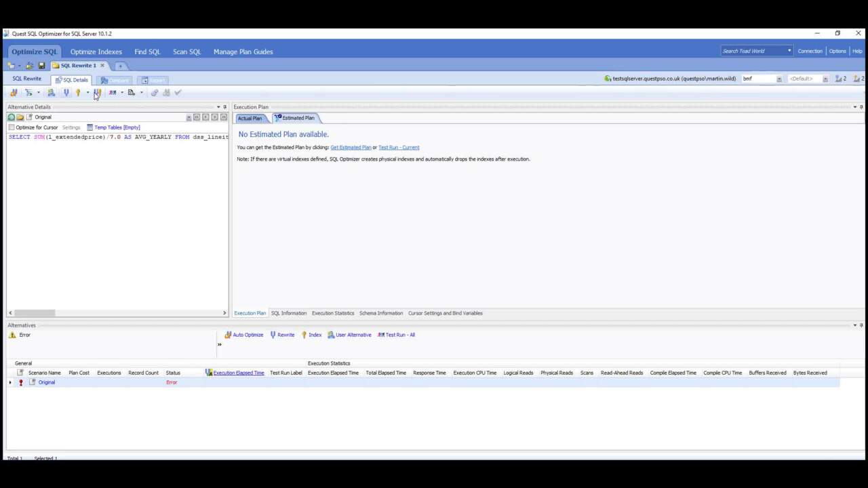Click the Test Run icon in the toolbar

pyautogui.click(x=113, y=93)
